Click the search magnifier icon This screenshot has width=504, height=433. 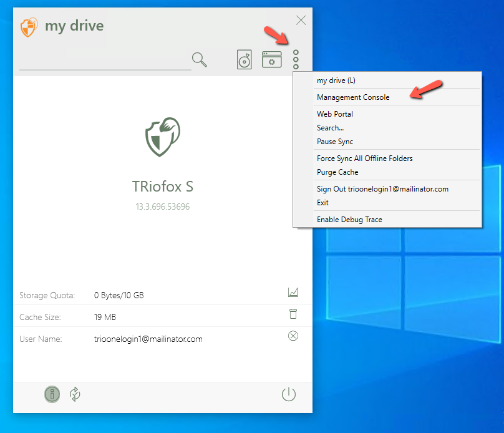pos(199,59)
